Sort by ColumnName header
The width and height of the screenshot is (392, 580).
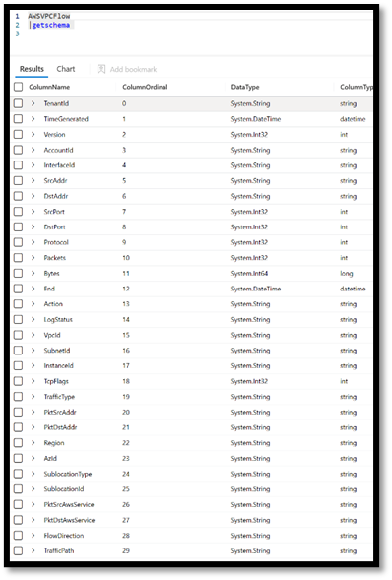[x=49, y=87]
